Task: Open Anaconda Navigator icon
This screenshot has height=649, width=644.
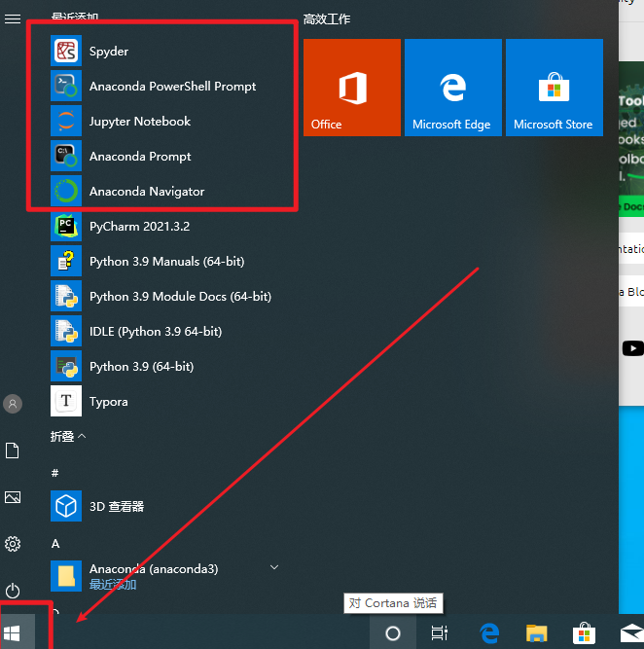Action: [x=66, y=191]
